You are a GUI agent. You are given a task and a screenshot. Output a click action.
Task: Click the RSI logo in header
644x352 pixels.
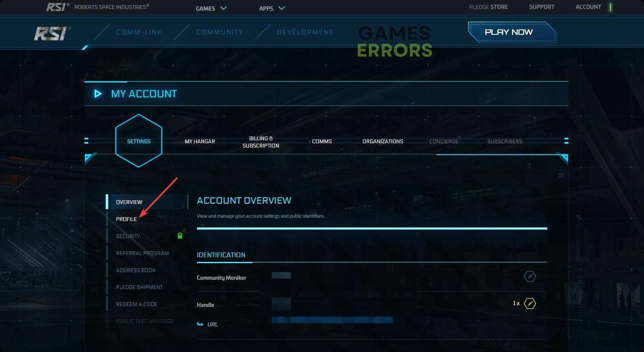click(x=52, y=33)
